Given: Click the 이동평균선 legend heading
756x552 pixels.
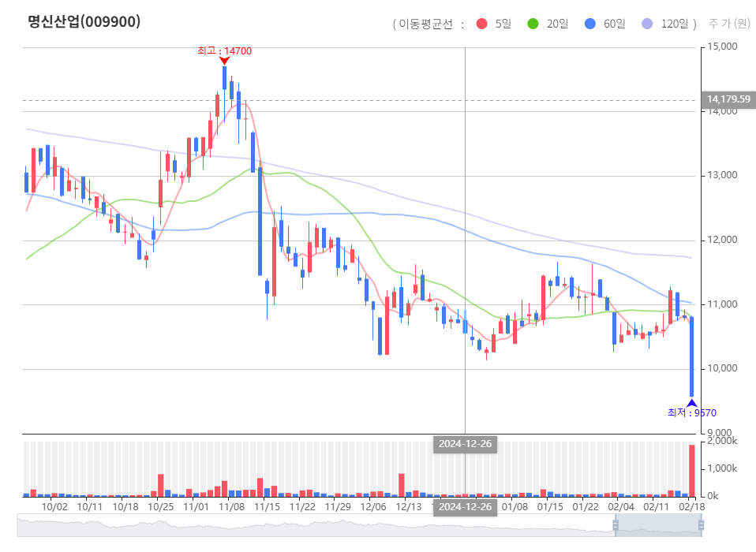Looking at the screenshot, I should [425, 24].
